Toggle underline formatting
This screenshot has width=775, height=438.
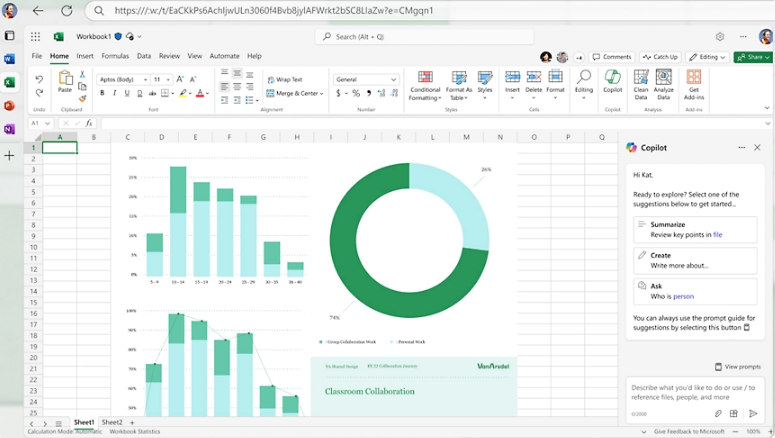(127, 93)
